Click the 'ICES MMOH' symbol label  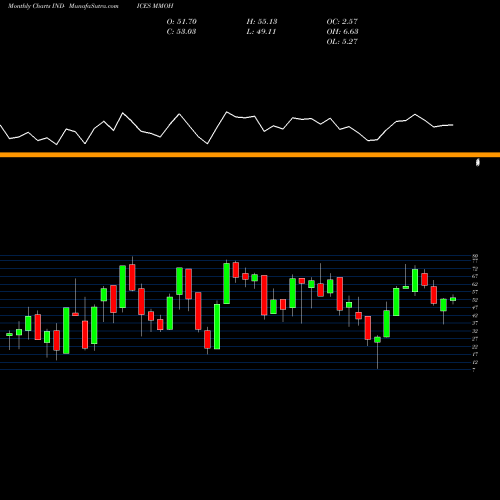[x=155, y=6]
